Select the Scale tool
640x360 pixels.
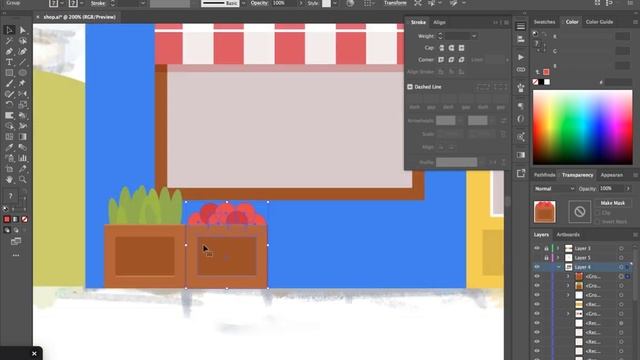22,104
